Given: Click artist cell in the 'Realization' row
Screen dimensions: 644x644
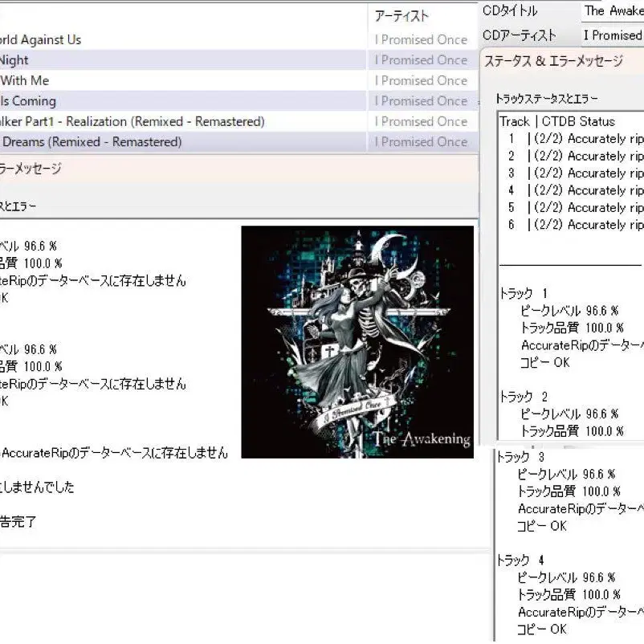Looking at the screenshot, I should click(422, 121).
